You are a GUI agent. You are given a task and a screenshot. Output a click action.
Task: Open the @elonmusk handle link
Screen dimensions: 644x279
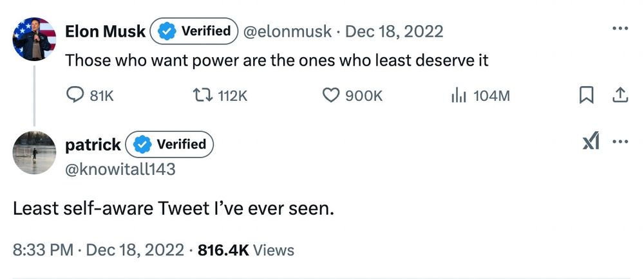pos(287,31)
